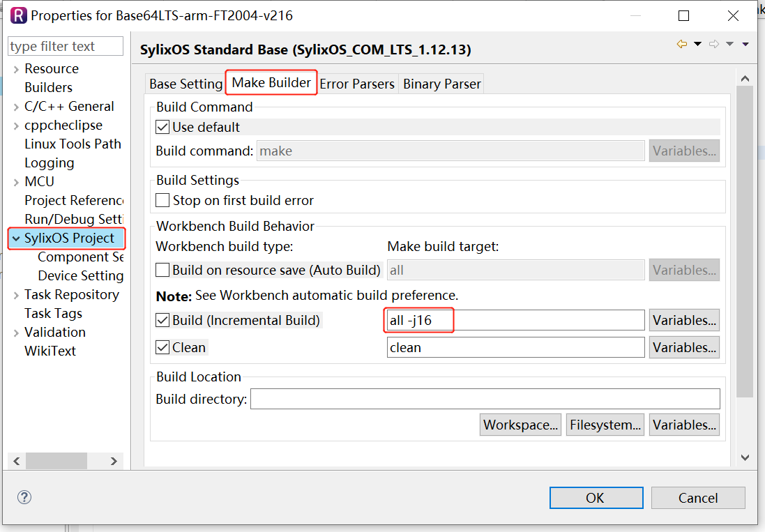Expand the Resource tree node

pyautogui.click(x=16, y=69)
